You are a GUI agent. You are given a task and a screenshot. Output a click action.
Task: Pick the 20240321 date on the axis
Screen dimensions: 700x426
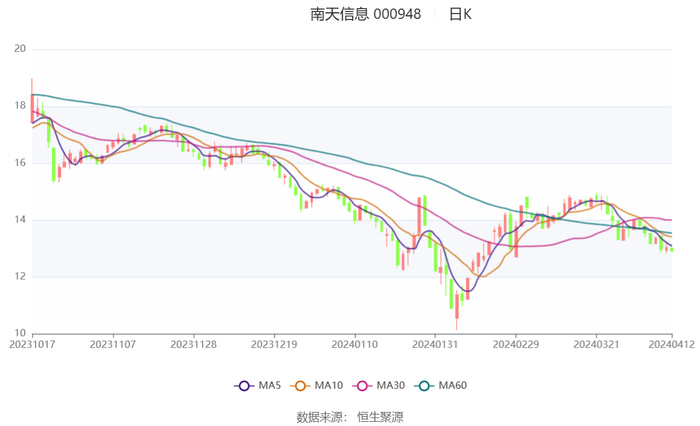[596, 344]
